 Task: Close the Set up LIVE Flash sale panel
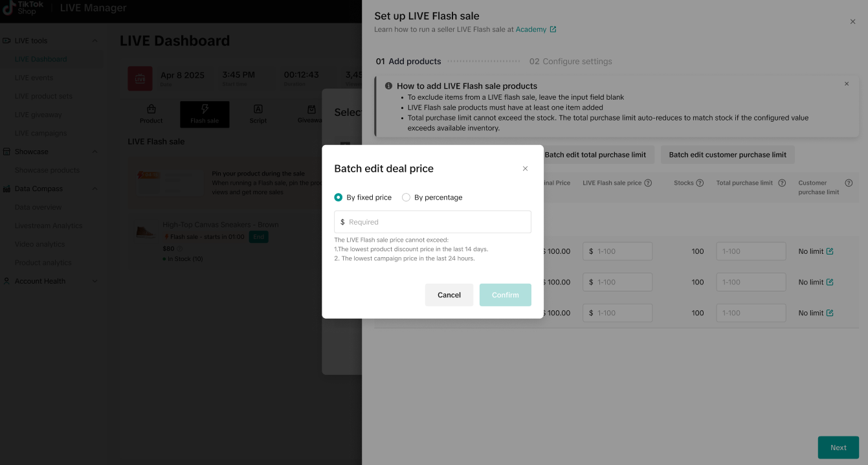click(x=852, y=21)
